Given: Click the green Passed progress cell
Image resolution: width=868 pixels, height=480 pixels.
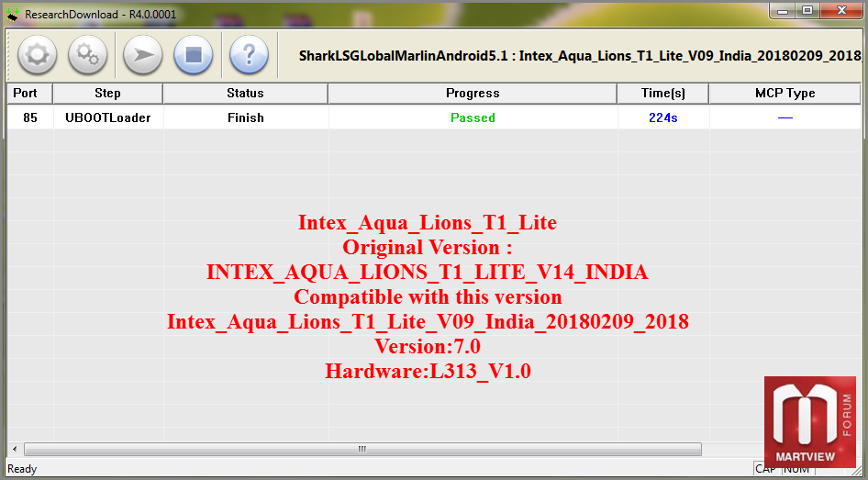Looking at the screenshot, I should [x=473, y=117].
